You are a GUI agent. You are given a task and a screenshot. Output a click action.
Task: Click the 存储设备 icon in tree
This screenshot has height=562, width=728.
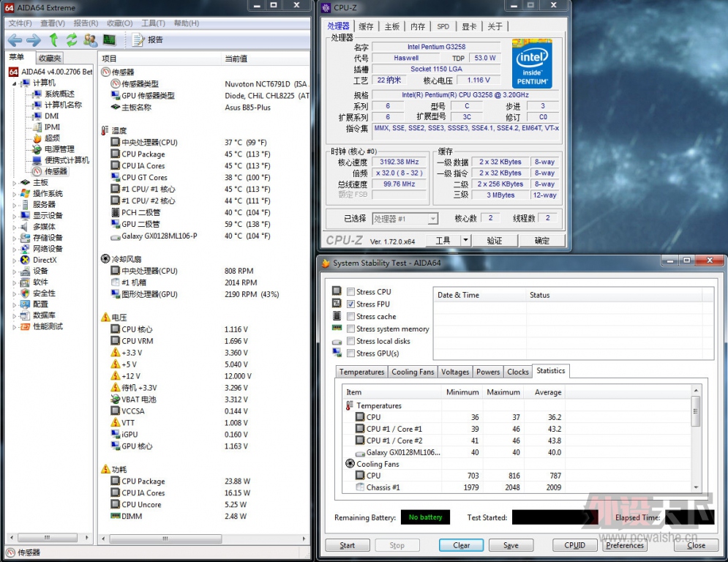click(26, 238)
